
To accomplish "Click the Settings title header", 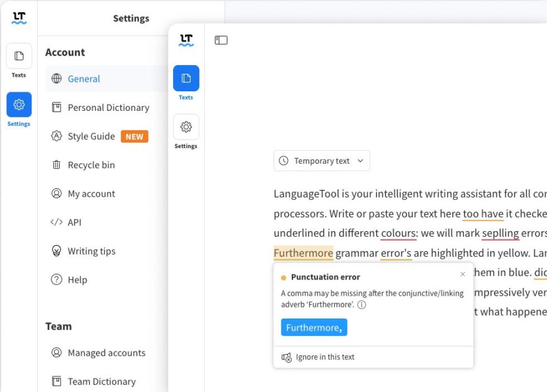I will click(x=131, y=18).
